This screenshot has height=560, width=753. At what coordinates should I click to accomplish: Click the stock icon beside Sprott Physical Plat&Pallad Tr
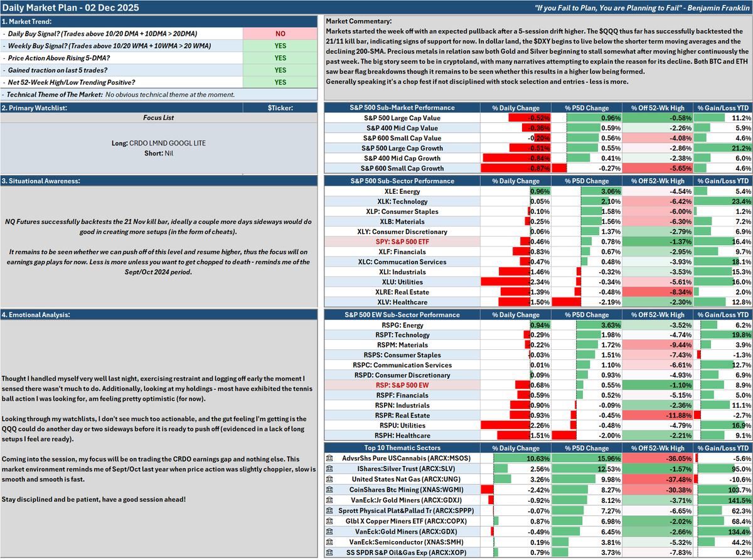(329, 510)
